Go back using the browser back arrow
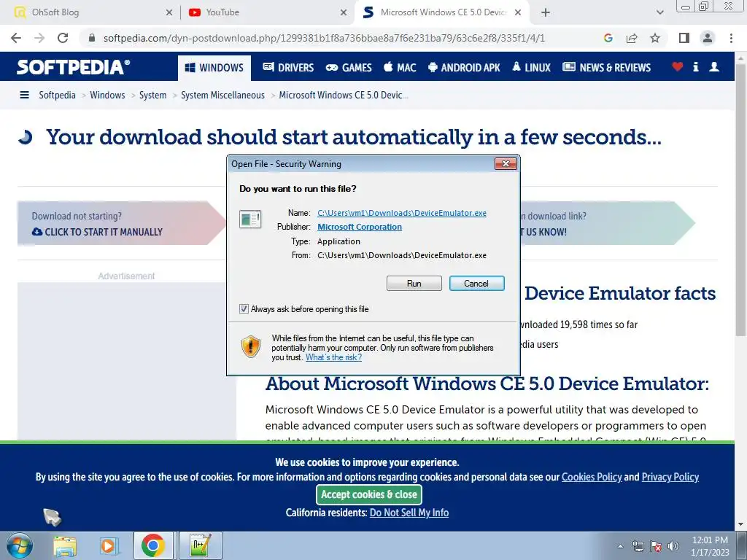The height and width of the screenshot is (560, 747). pyautogui.click(x=16, y=38)
